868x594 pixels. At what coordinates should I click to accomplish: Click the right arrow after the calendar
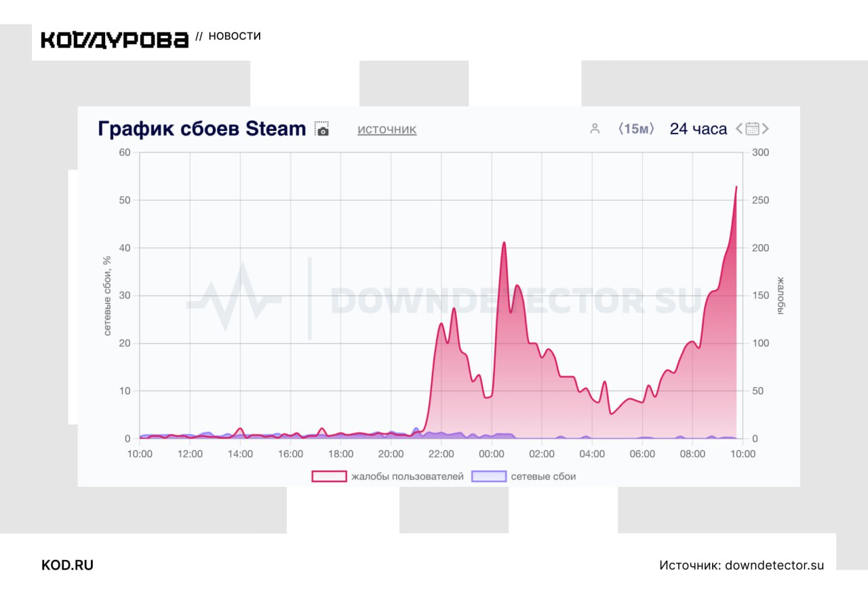click(x=766, y=129)
